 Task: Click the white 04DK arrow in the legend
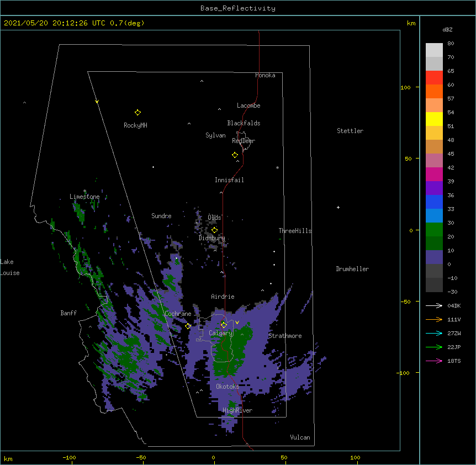point(434,305)
